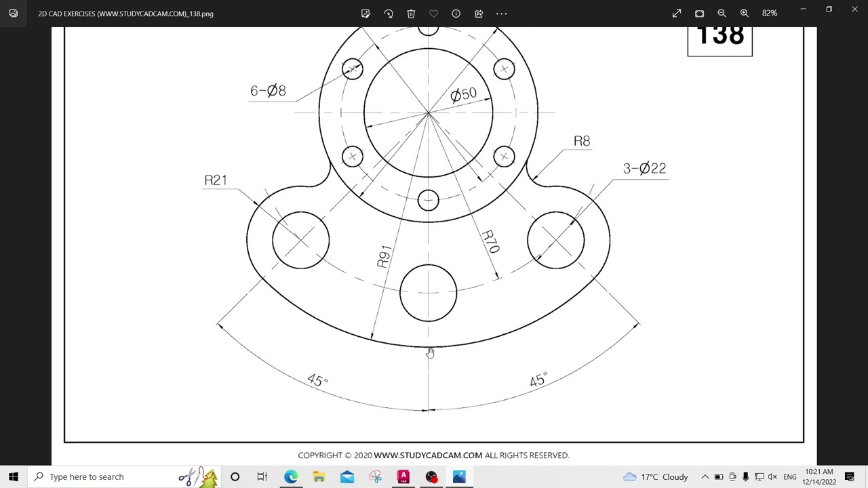Zoom in with the plus magnifier

(x=745, y=14)
